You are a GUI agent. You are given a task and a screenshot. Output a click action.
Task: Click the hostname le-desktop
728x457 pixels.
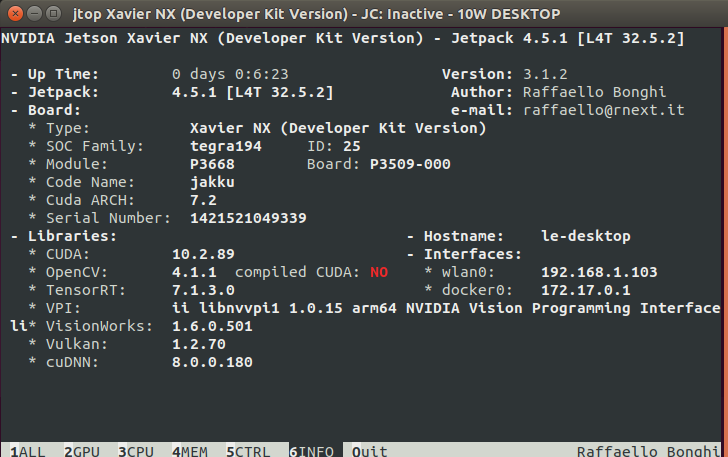coord(585,236)
